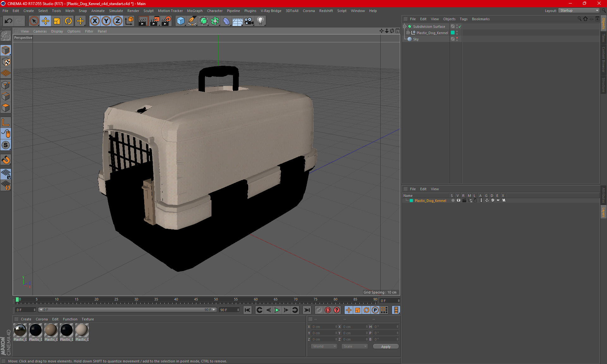Toggle Plastic_Dog_Kennel visibility dots

457,33
